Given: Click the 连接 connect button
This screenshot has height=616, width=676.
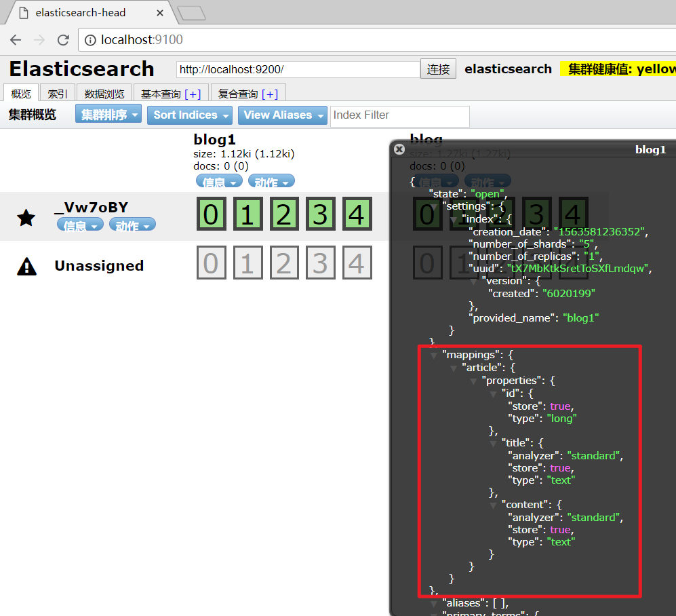Looking at the screenshot, I should (439, 69).
